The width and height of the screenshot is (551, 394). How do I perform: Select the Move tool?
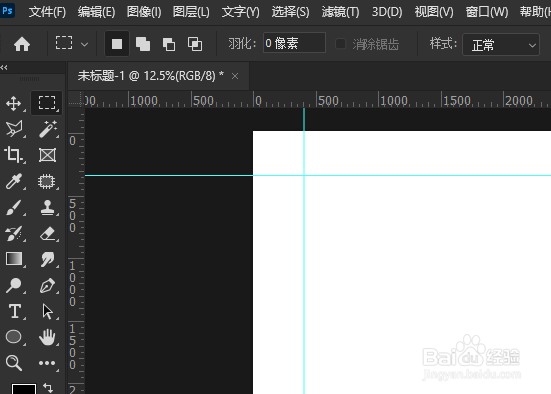coord(14,104)
